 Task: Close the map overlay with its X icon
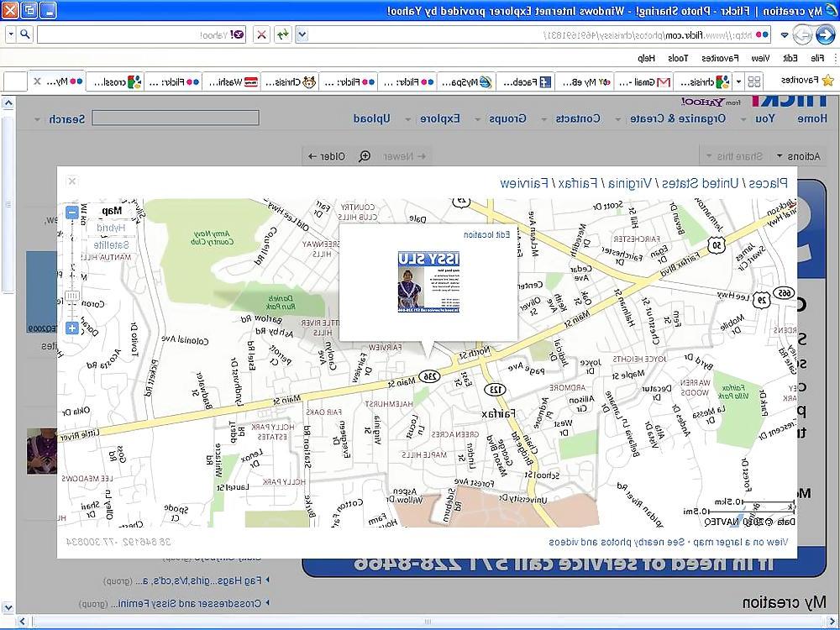tap(71, 181)
